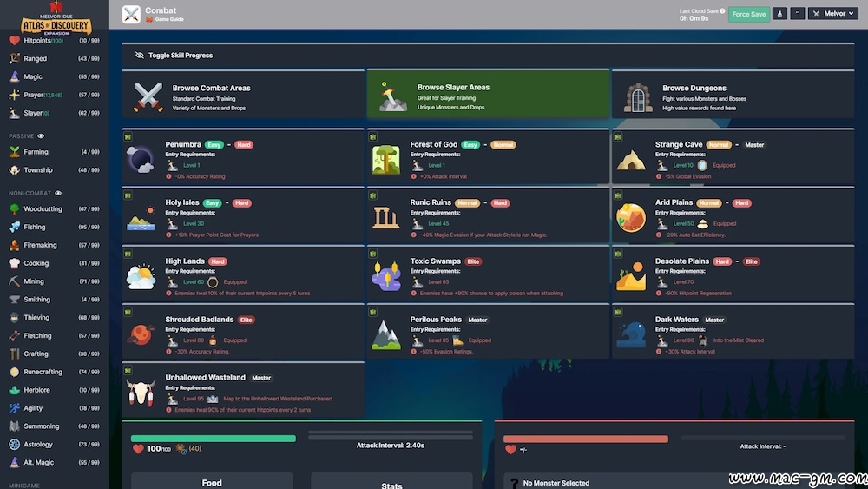Click the player green hitpoints bar
The width and height of the screenshot is (868, 489).
214,439
